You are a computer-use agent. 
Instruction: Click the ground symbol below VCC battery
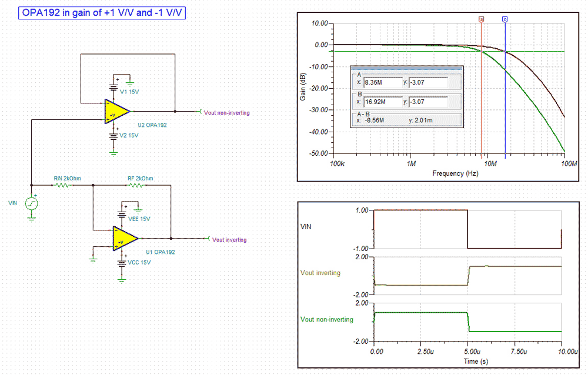click(122, 279)
